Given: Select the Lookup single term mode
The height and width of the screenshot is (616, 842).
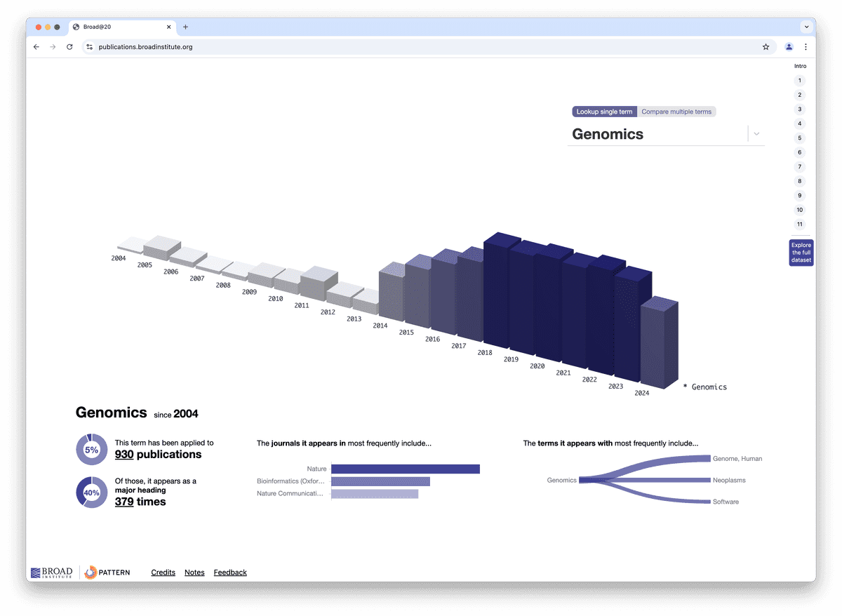Looking at the screenshot, I should pyautogui.click(x=604, y=111).
